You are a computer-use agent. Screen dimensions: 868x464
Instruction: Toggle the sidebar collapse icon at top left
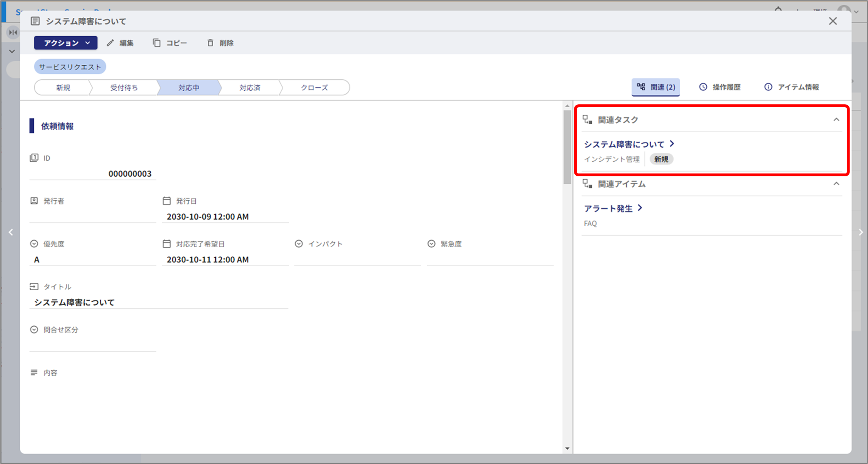coord(13,32)
